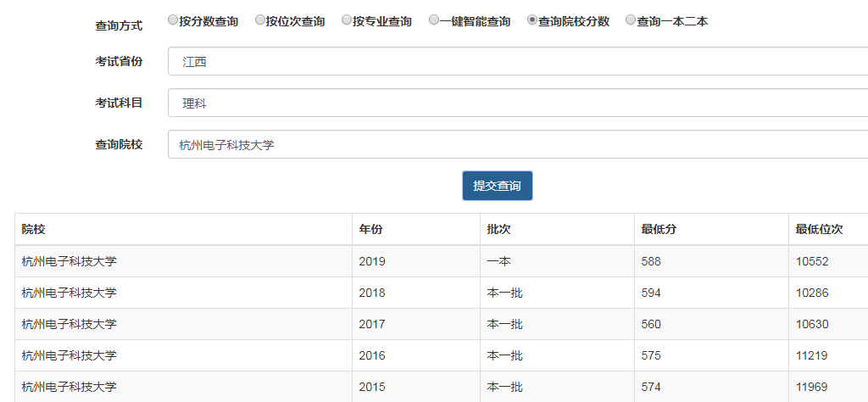The width and height of the screenshot is (868, 402).
Task: Open the 考试省份 dropdown showing 江西
Action: 518,61
